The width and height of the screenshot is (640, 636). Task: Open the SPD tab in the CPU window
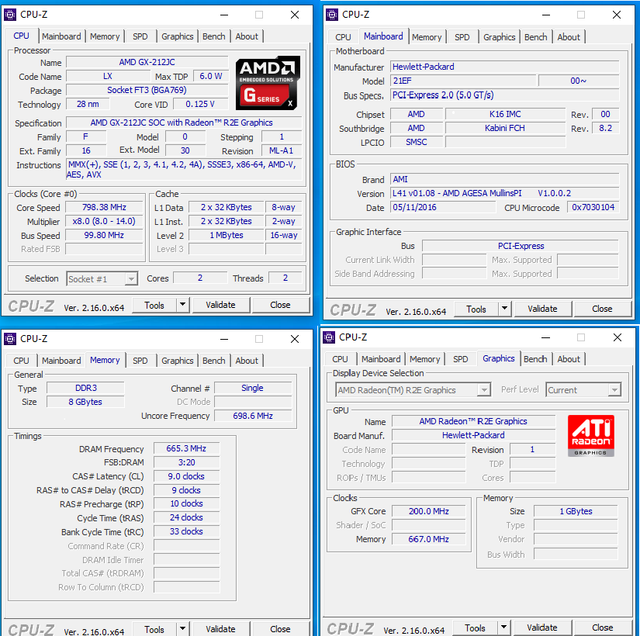[x=140, y=36]
